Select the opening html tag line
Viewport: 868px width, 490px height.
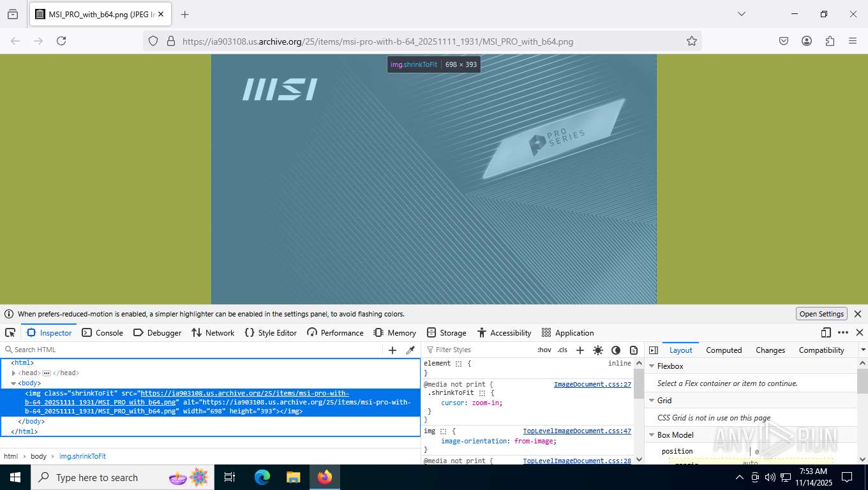click(22, 363)
